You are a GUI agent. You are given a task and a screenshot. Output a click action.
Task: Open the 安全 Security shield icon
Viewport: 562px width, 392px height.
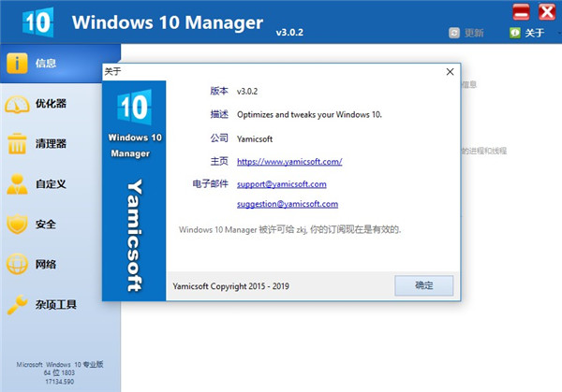[x=17, y=225]
